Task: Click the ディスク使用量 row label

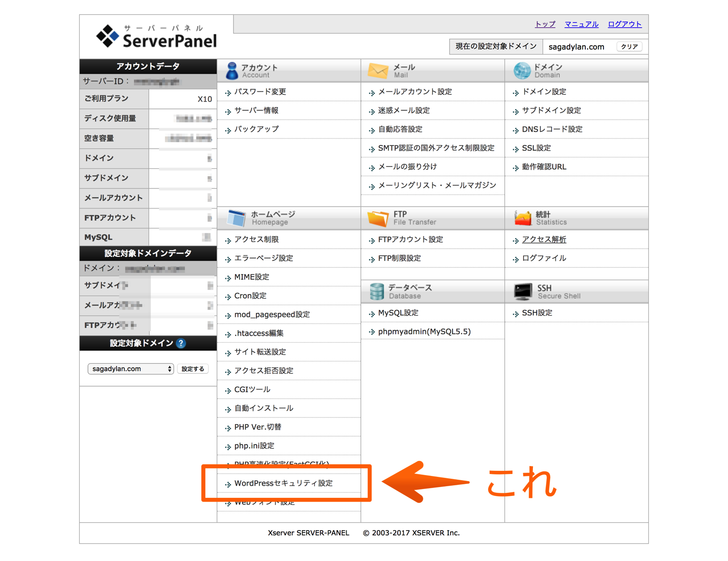Action: point(110,118)
